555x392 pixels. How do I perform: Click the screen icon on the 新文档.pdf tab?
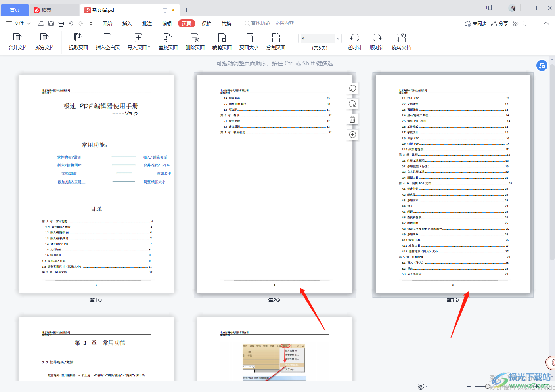(165, 10)
